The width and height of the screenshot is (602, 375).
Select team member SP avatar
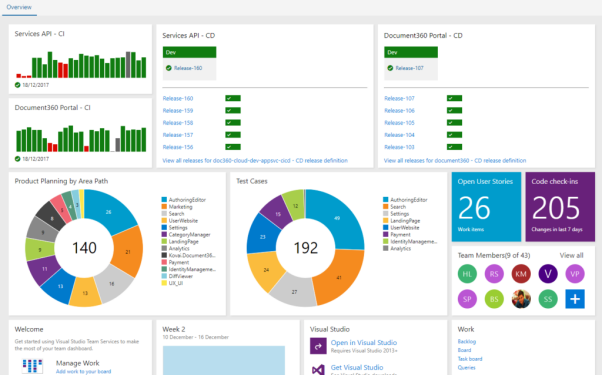(x=467, y=299)
